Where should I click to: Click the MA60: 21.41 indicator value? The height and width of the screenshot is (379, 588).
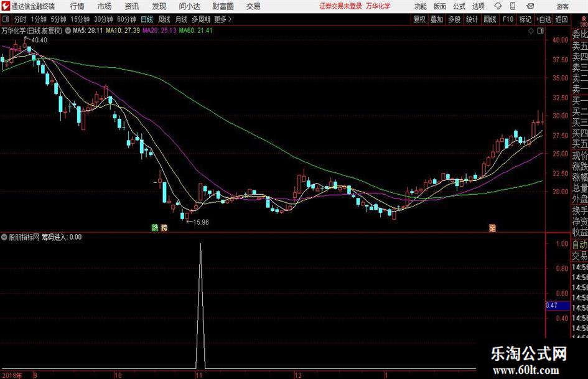coord(196,30)
